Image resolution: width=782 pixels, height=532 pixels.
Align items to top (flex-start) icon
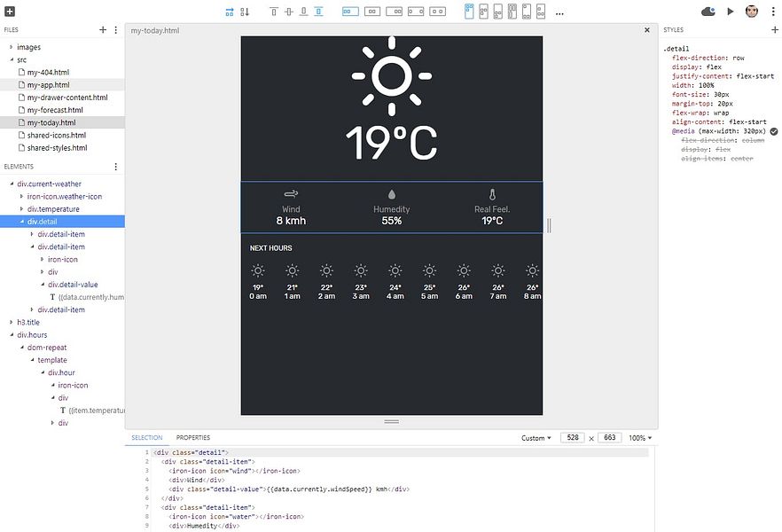pos(274,12)
